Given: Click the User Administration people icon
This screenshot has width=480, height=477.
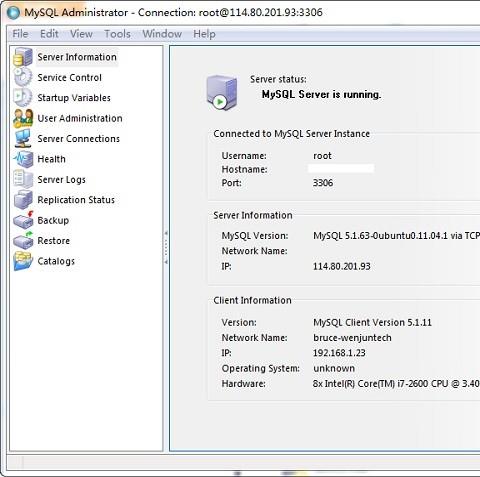Looking at the screenshot, I should tap(23, 118).
